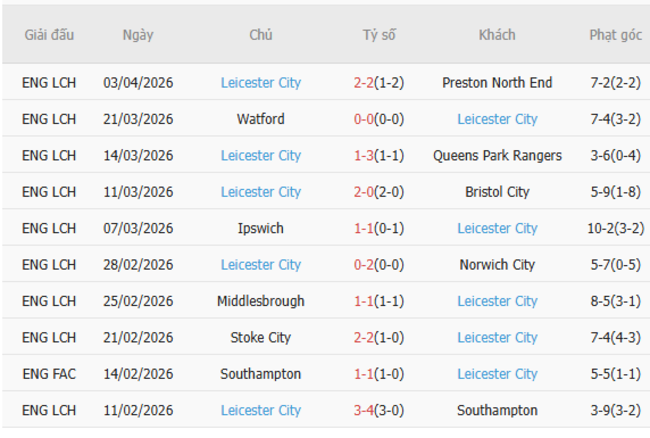Select the "Tỷ số" column header

pos(379,35)
